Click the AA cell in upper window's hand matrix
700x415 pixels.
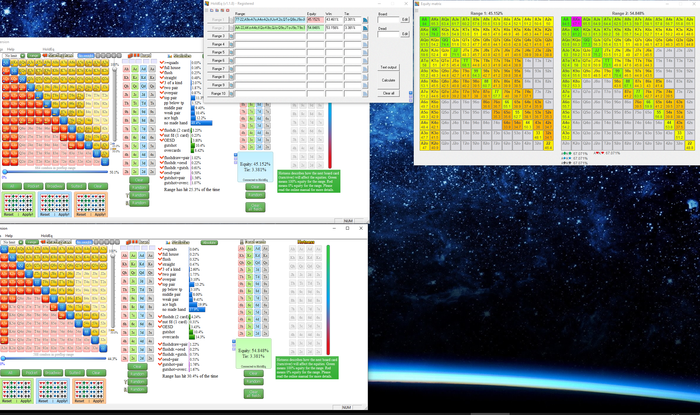[6, 63]
